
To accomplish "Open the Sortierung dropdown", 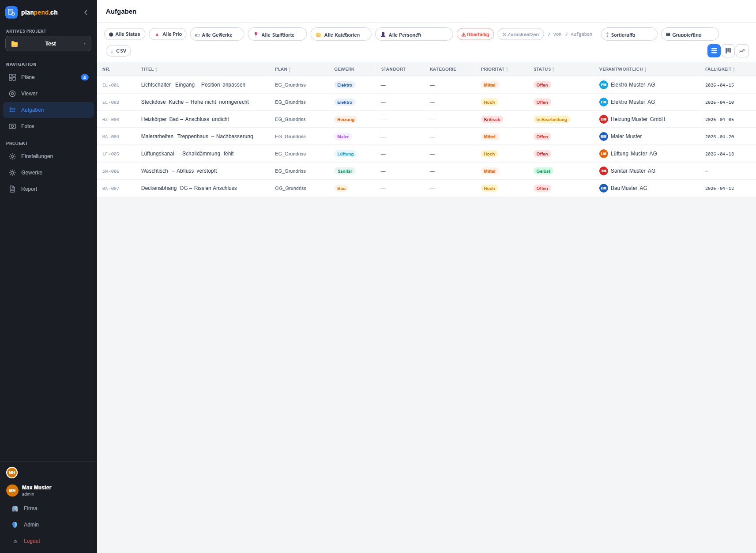I will 628,34.
